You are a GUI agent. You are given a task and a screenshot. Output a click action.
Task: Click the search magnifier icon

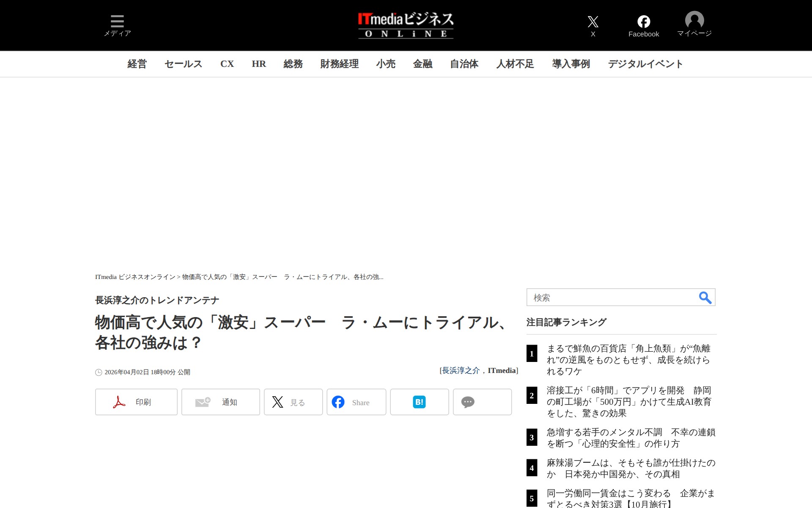(705, 298)
